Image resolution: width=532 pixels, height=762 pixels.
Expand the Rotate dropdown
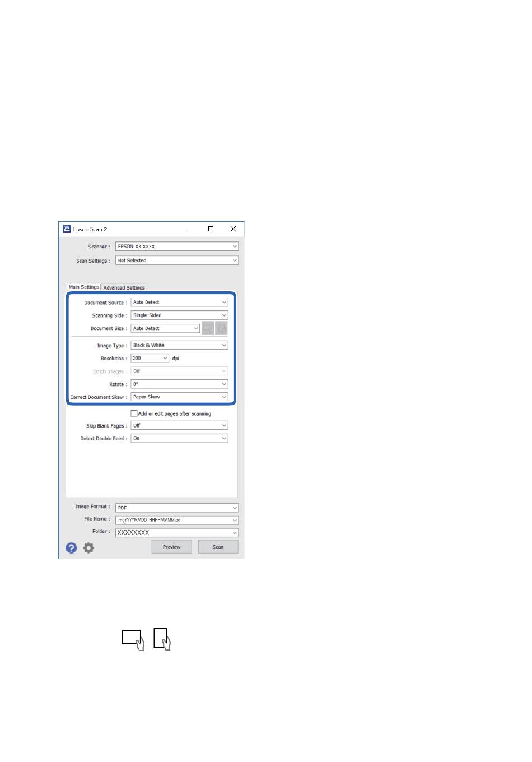tap(179, 384)
